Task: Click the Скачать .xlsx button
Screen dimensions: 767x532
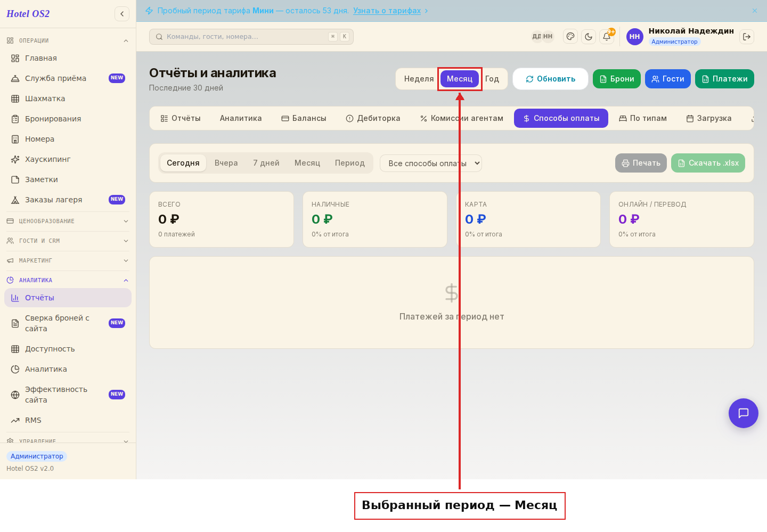Action: coord(708,163)
